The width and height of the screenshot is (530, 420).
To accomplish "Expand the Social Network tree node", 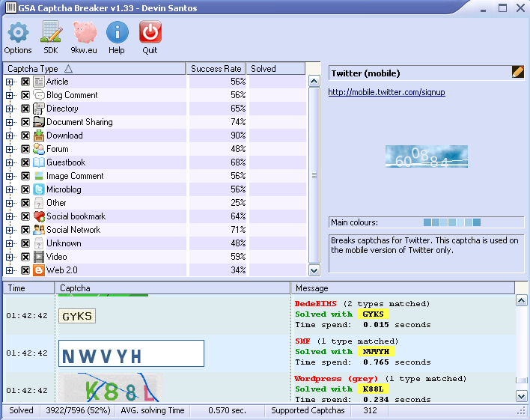I will coord(10,231).
